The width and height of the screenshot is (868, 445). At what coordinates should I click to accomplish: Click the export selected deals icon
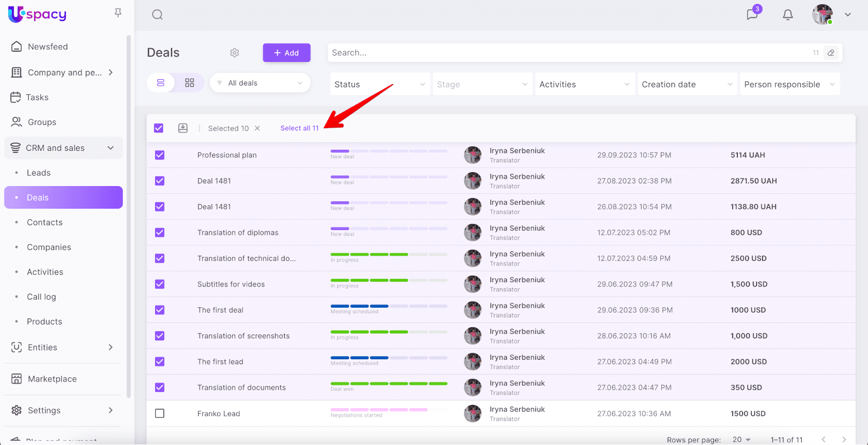point(183,128)
